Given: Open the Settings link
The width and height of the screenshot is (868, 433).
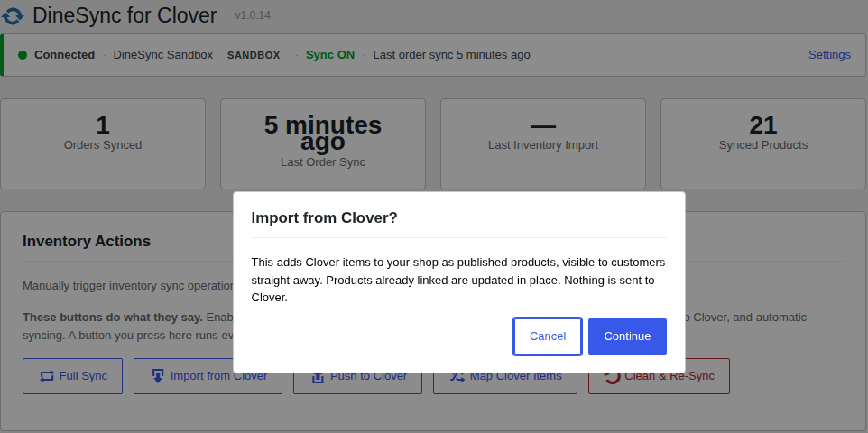Looking at the screenshot, I should coord(829,55).
